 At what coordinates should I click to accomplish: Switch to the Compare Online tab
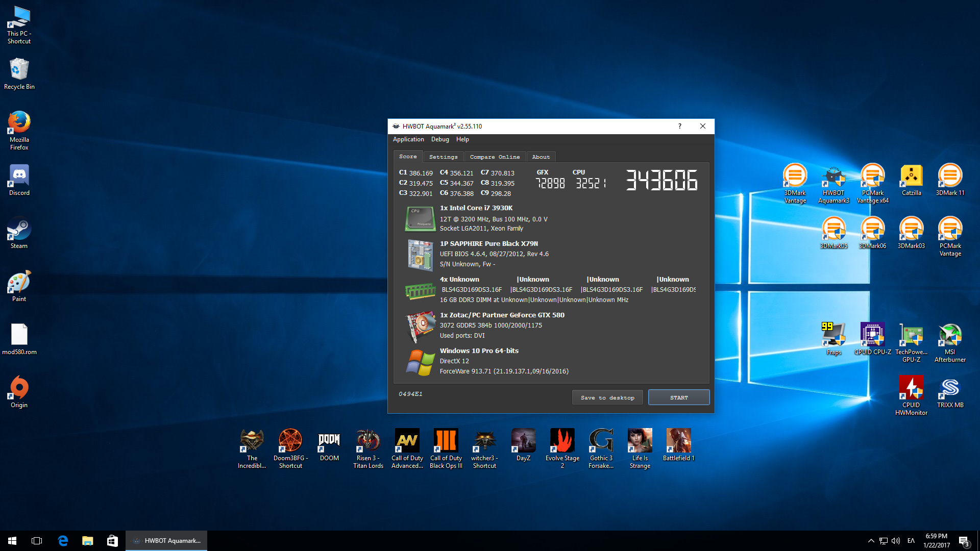tap(495, 157)
